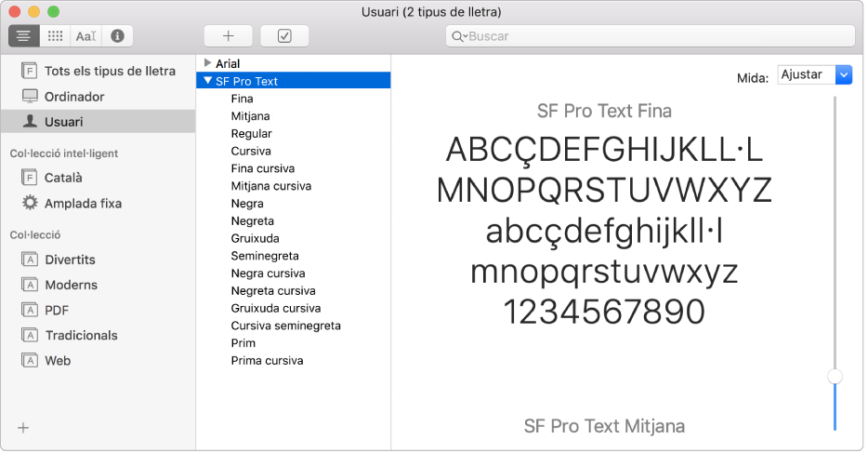Click the Amplada fixa gear icon

[x=30, y=203]
